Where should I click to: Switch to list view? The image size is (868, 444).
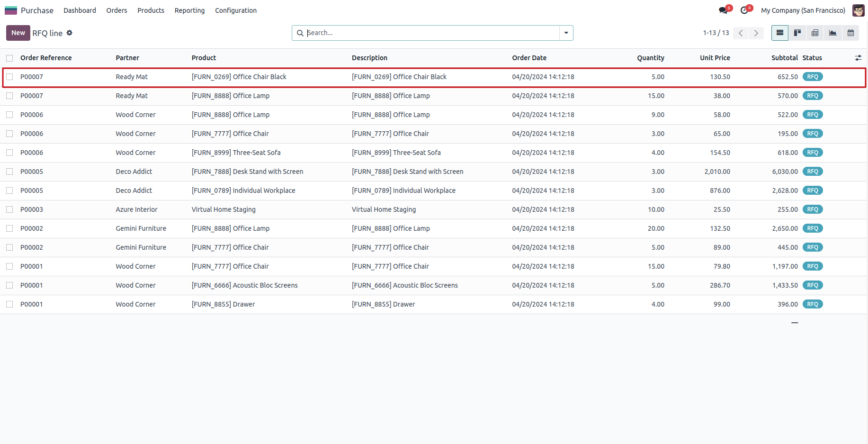[x=779, y=33]
